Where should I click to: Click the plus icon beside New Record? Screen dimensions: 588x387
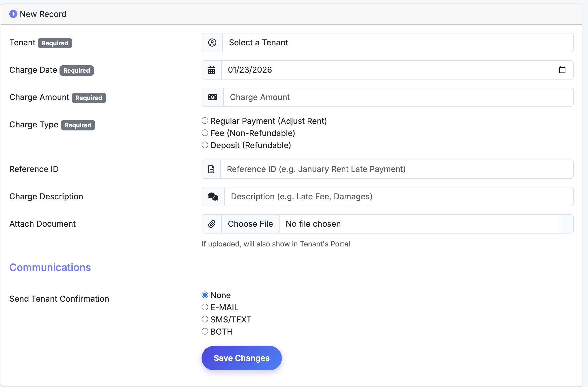[x=13, y=14]
